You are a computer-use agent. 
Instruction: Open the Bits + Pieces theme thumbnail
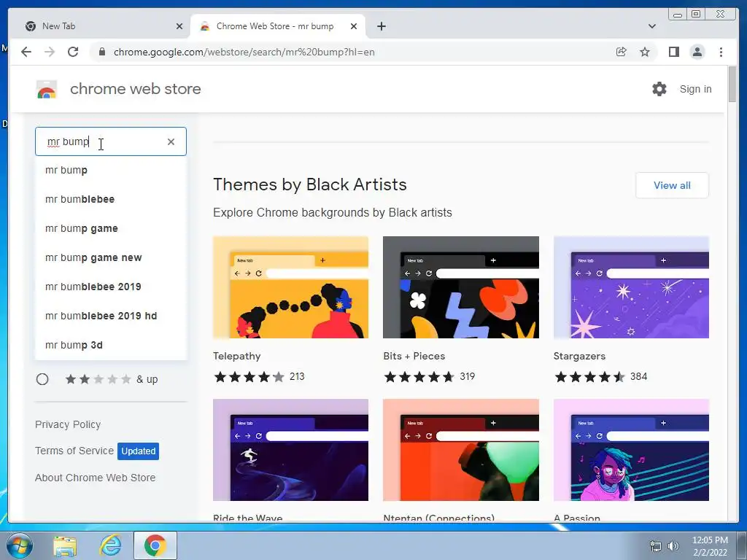click(461, 287)
